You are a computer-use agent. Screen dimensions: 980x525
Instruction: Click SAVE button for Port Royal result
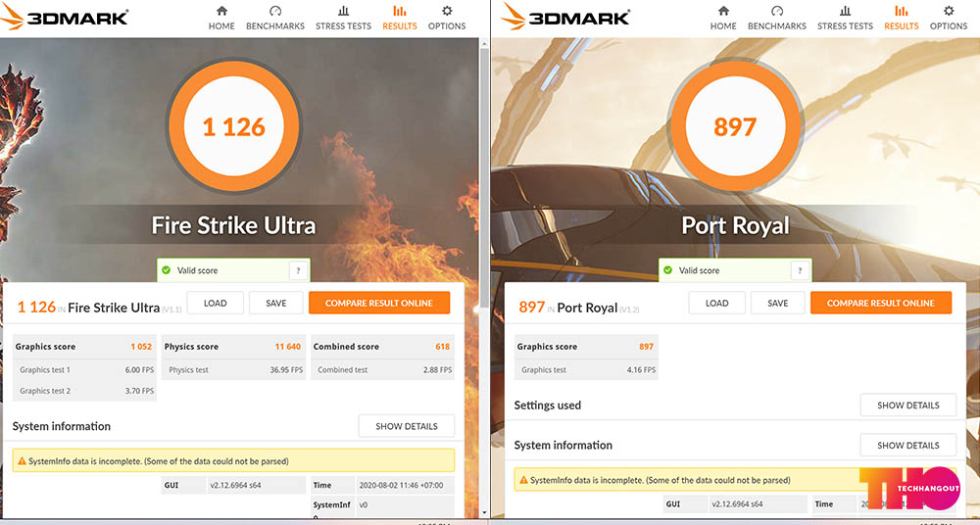coord(777,303)
